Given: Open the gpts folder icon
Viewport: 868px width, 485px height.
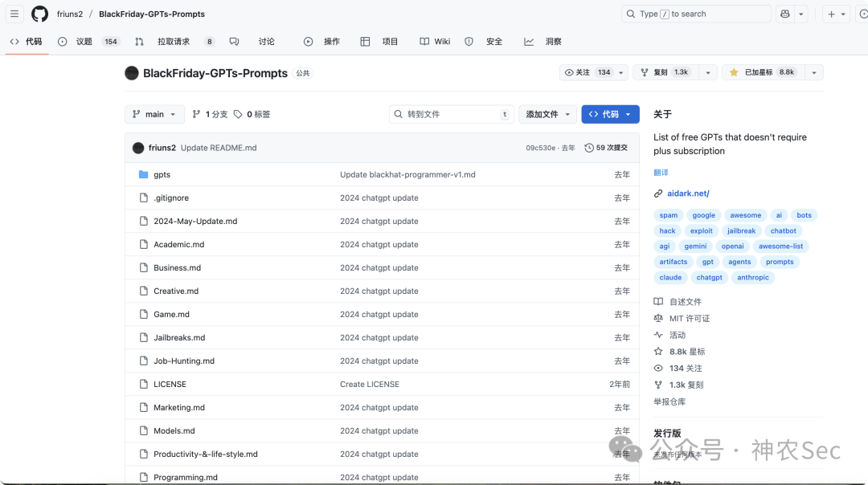Looking at the screenshot, I should (143, 174).
